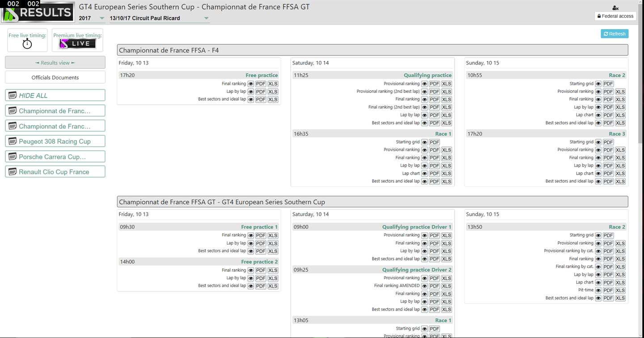Open the 2017 season year dropdown
The height and width of the screenshot is (338, 644).
[x=92, y=18]
